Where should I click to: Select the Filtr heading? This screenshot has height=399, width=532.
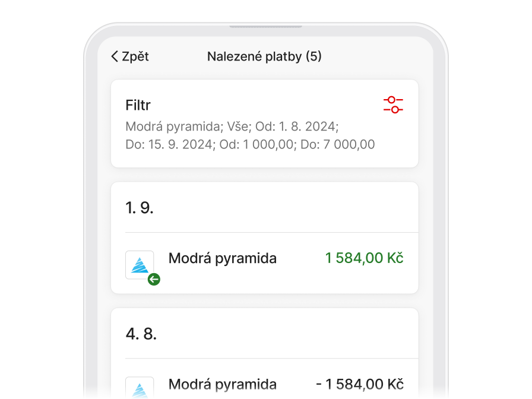[x=138, y=105]
